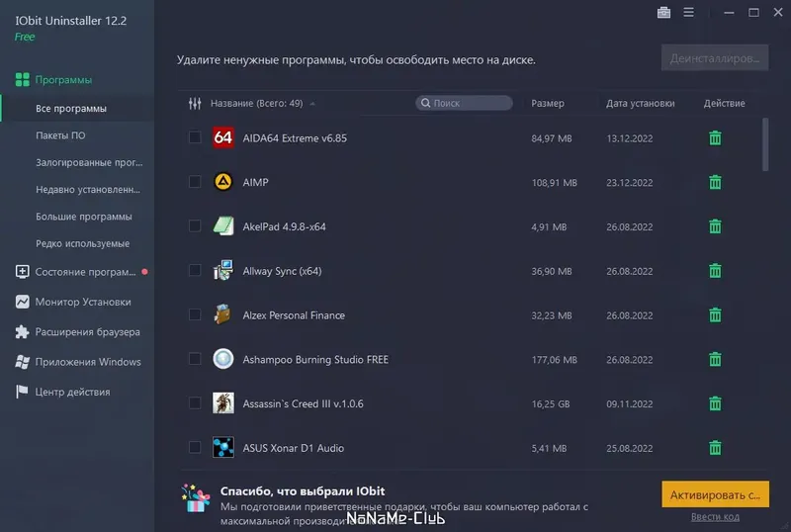Click the browser extensions puzzle icon
791x532 pixels.
point(22,331)
